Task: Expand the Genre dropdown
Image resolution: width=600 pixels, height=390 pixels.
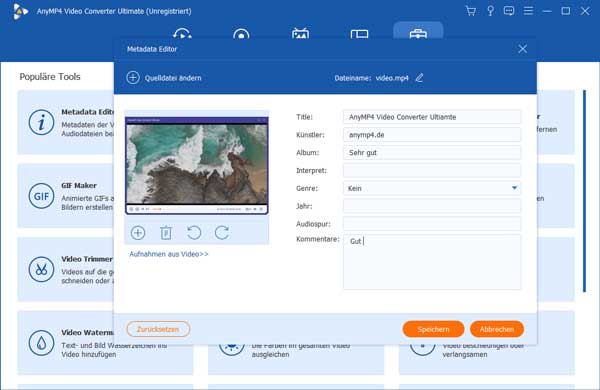Action: pyautogui.click(x=514, y=188)
